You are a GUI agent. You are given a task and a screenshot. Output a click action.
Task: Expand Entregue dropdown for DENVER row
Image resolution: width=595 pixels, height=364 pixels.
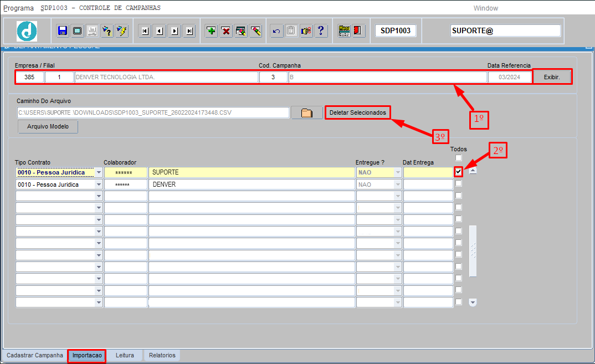click(x=398, y=184)
